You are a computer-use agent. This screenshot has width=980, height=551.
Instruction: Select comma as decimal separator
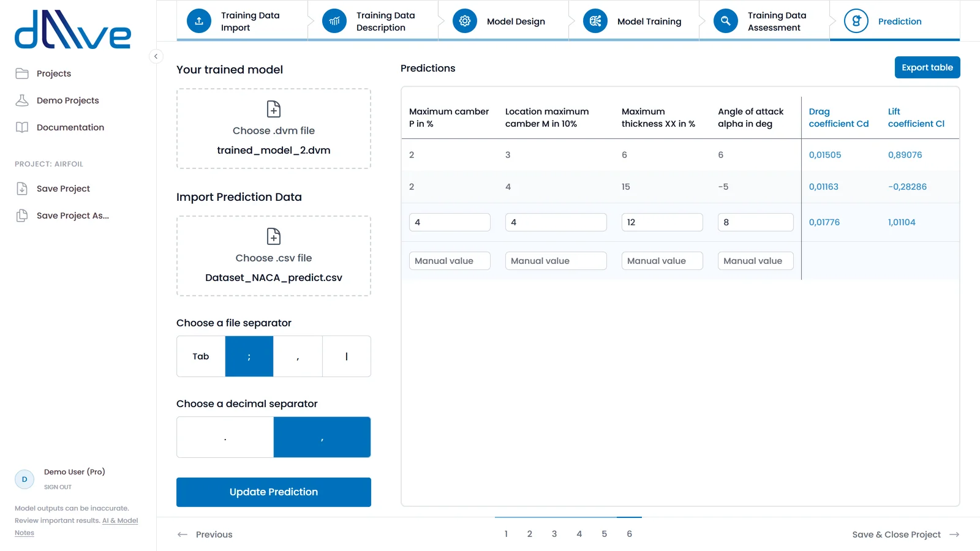(322, 437)
